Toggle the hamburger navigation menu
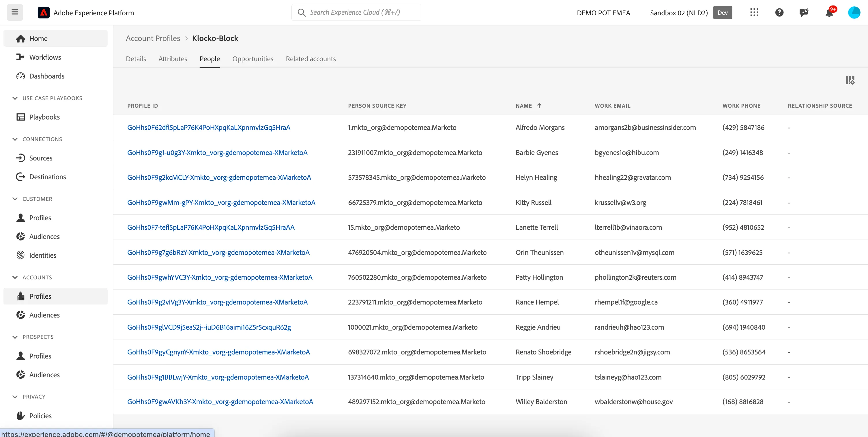This screenshot has height=437, width=868. pyautogui.click(x=15, y=12)
